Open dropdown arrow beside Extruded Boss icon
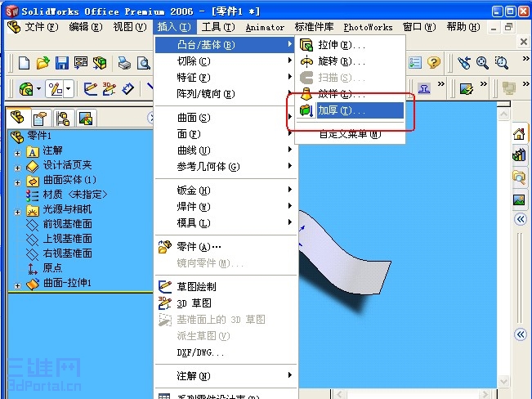 (38, 89)
